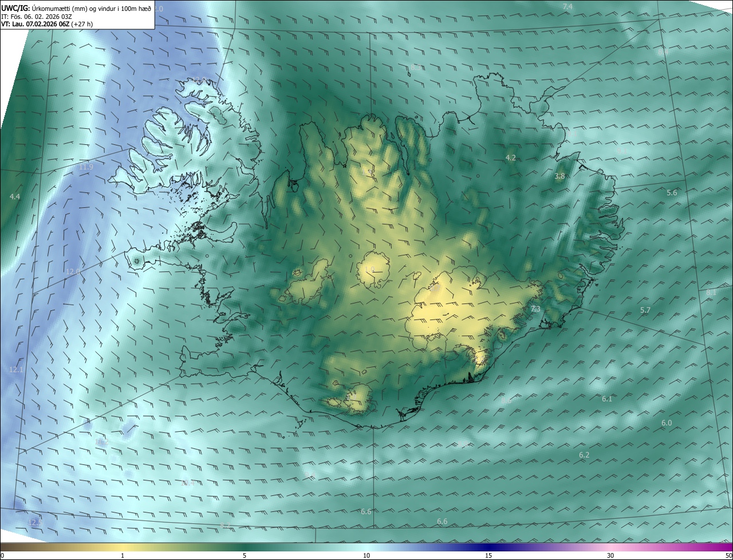
Task: Click the "IT: Fös. 06. 02. 2026 03Z" line
Action: pyautogui.click(x=36, y=16)
